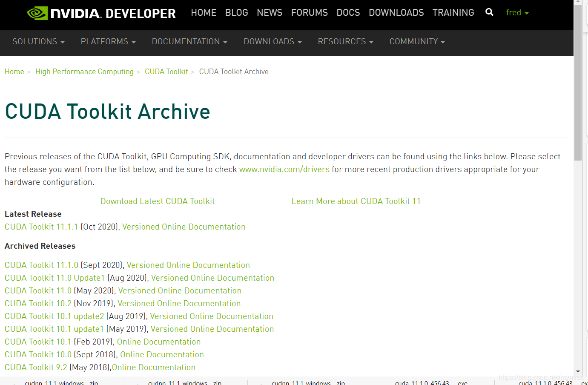Open Versioned Documentation for 10.1 update2
The width and height of the screenshot is (588, 385).
(212, 316)
